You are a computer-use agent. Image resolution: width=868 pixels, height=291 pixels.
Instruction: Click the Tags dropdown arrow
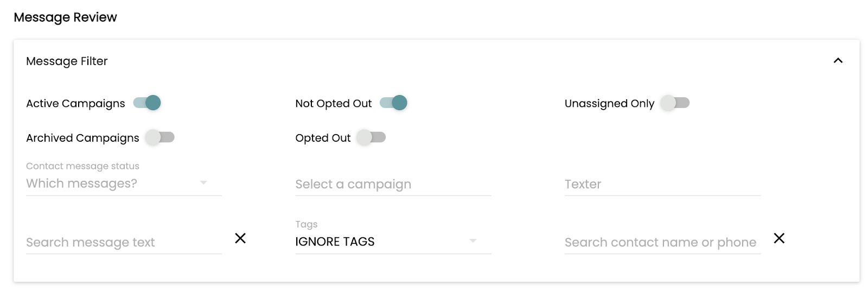coord(473,241)
